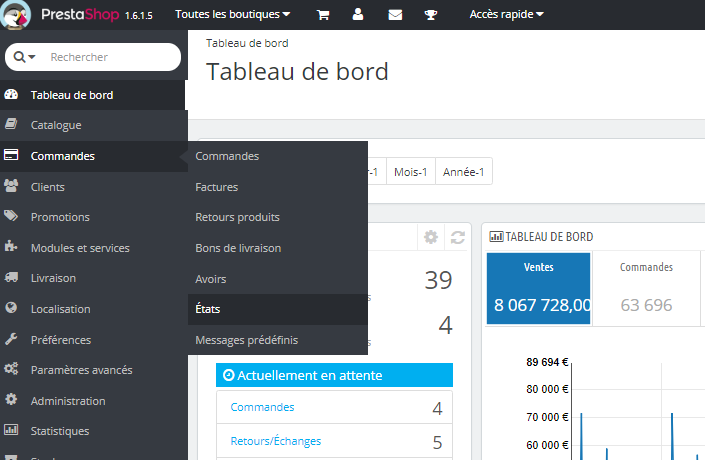
Task: Open the Statistiques sidebar menu
Action: 94,431
